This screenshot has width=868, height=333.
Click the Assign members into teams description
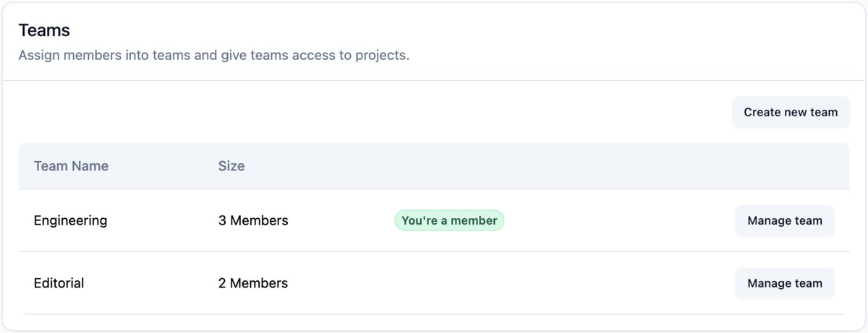(x=214, y=56)
